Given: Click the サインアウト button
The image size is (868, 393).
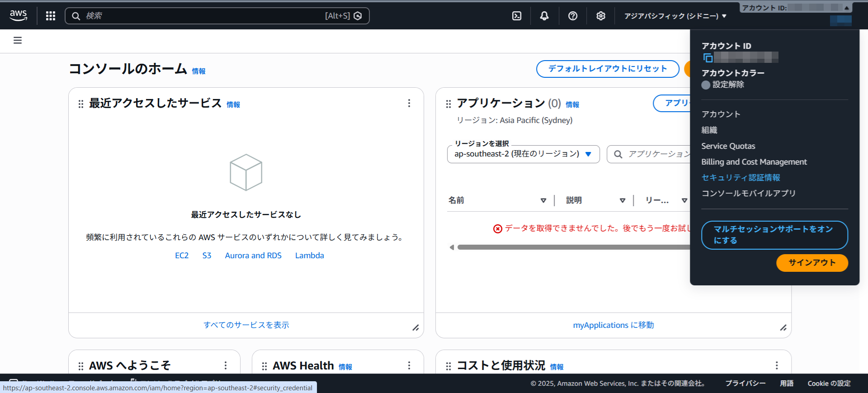Looking at the screenshot, I should point(811,263).
